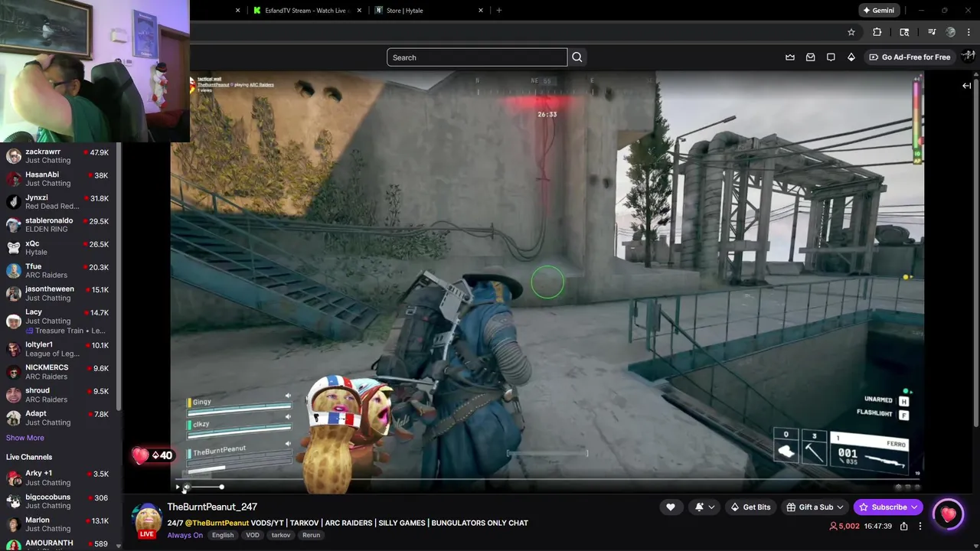
Task: Click TheBurntPeanut_247 channel name
Action: coord(212,507)
